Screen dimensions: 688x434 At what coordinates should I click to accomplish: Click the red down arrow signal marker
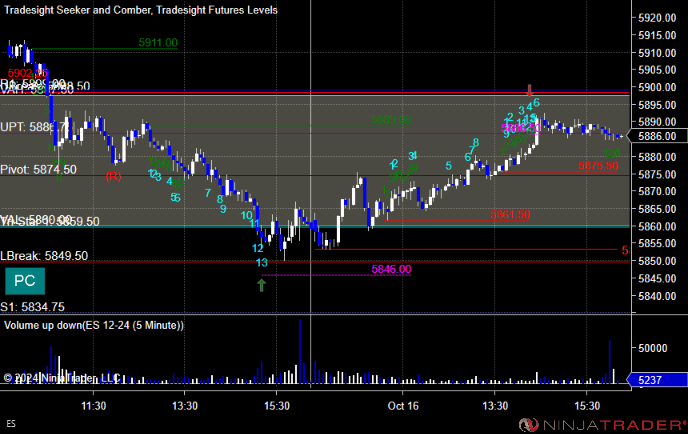click(x=530, y=91)
